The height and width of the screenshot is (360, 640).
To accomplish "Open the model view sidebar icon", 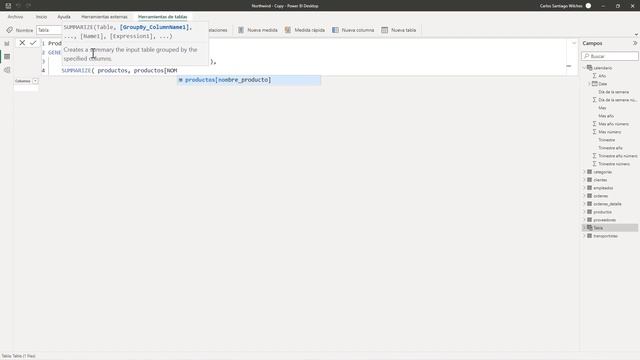I will click(7, 70).
